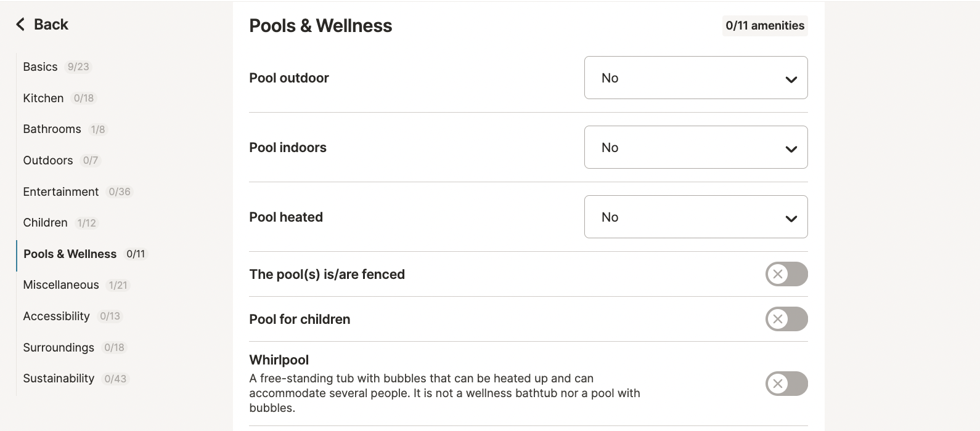Select the Bathrooms section
The height and width of the screenshot is (431, 980).
coord(52,129)
